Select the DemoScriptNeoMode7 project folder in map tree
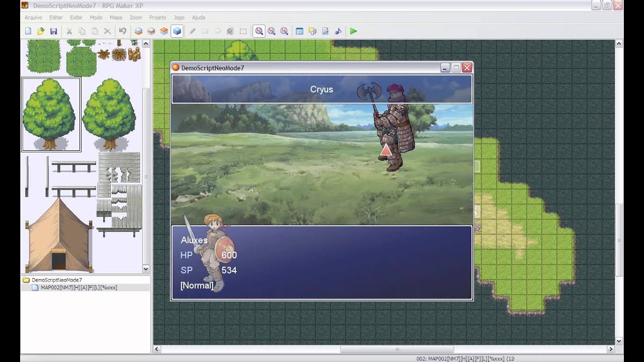644x362 pixels. [x=56, y=280]
